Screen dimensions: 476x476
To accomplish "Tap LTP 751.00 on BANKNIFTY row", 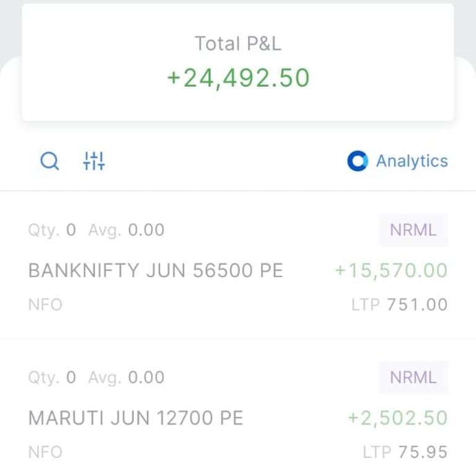I will (x=400, y=304).
